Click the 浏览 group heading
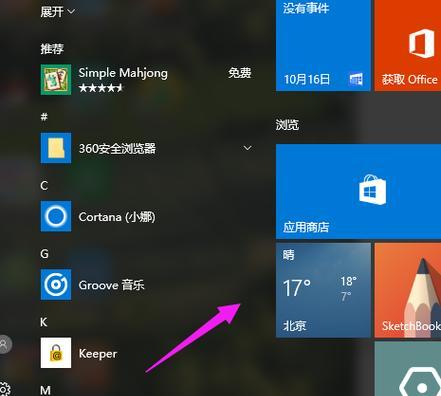Screen dimensions: 441x396 pos(287,125)
